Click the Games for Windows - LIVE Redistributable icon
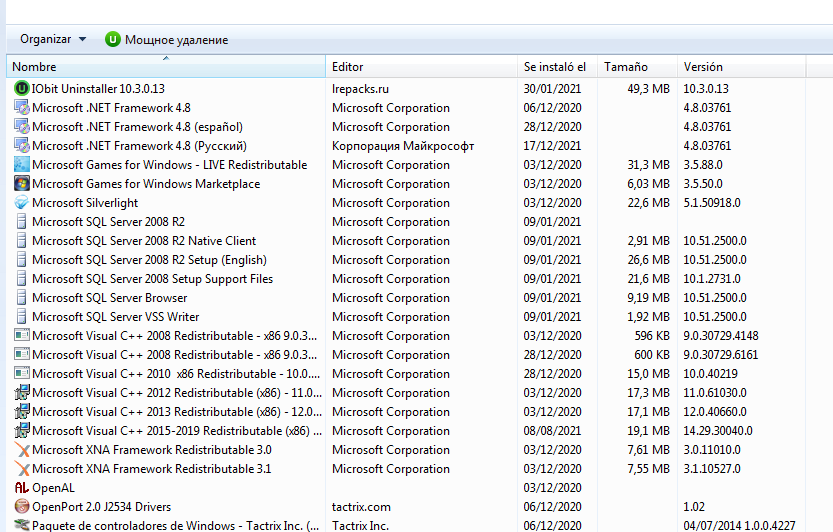 22,165
